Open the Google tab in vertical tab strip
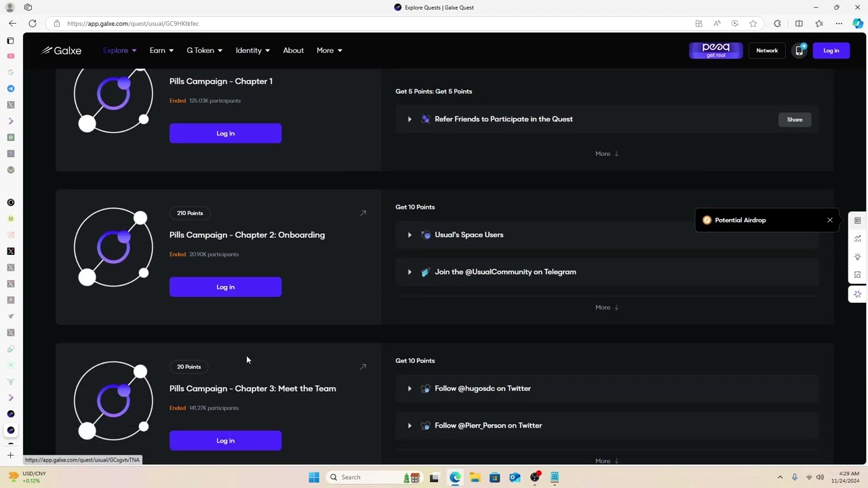This screenshot has height=488, width=868. click(10, 73)
